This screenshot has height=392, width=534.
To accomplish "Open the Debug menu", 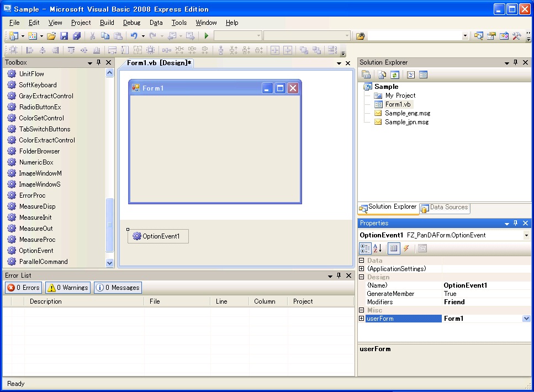I will [x=132, y=23].
